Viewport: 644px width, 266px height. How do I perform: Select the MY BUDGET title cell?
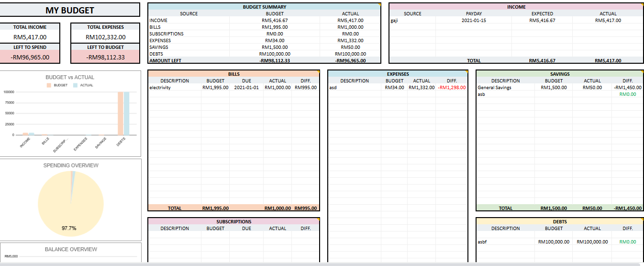click(70, 10)
